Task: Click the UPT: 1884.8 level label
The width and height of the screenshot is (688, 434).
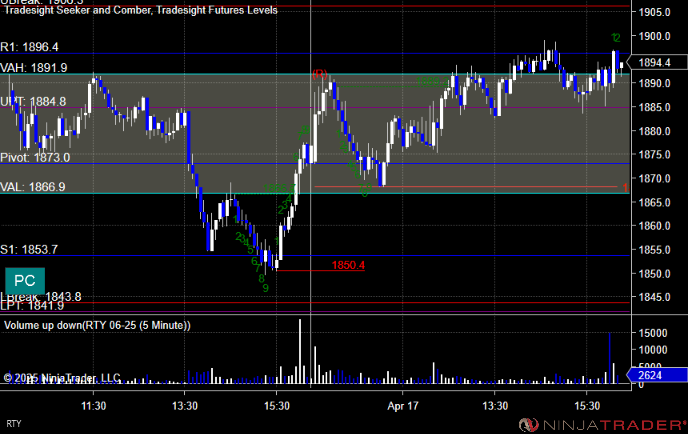Action: pos(33,101)
